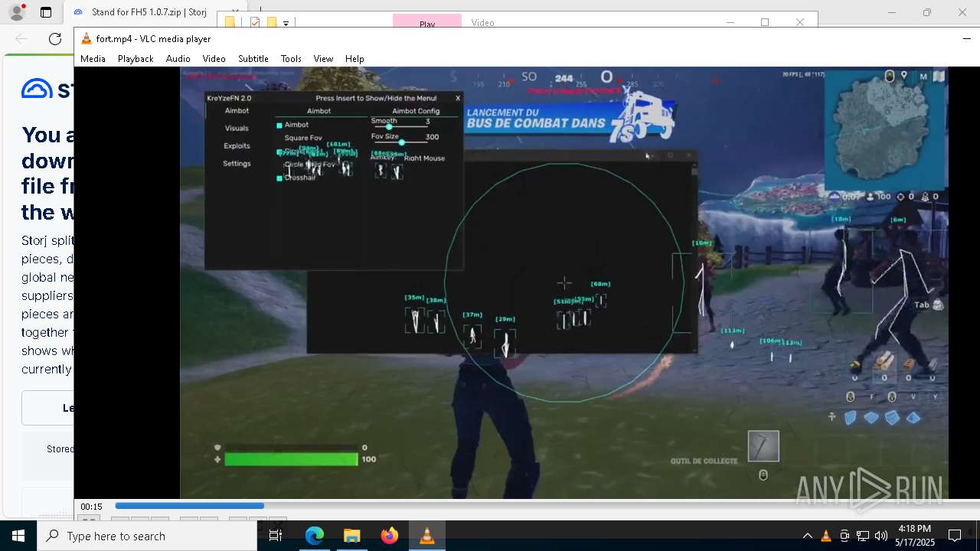This screenshot has height=551, width=980.
Task: Open File Explorer from taskbar
Action: (351, 536)
